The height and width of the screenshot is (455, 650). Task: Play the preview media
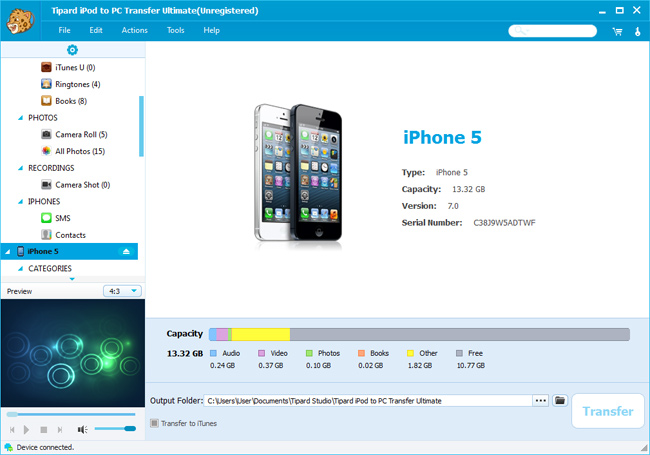[26, 430]
